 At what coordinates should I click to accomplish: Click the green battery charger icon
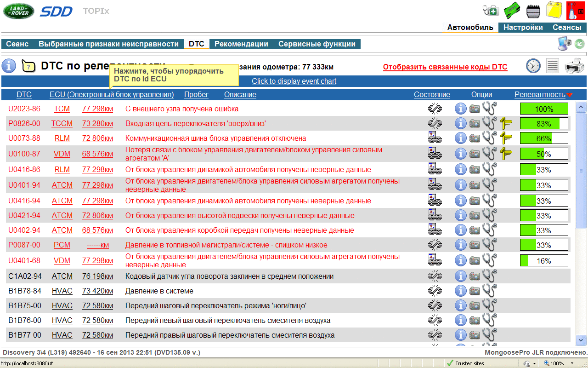(512, 10)
